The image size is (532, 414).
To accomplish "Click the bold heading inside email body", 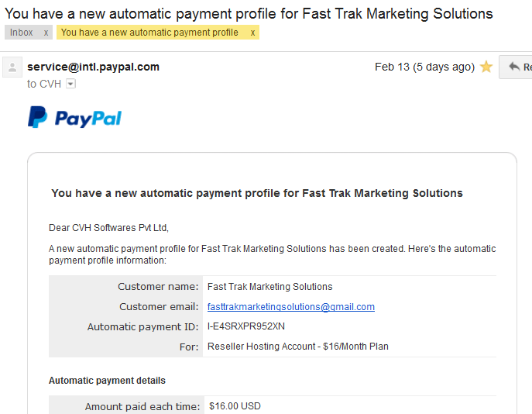I will coord(257,193).
